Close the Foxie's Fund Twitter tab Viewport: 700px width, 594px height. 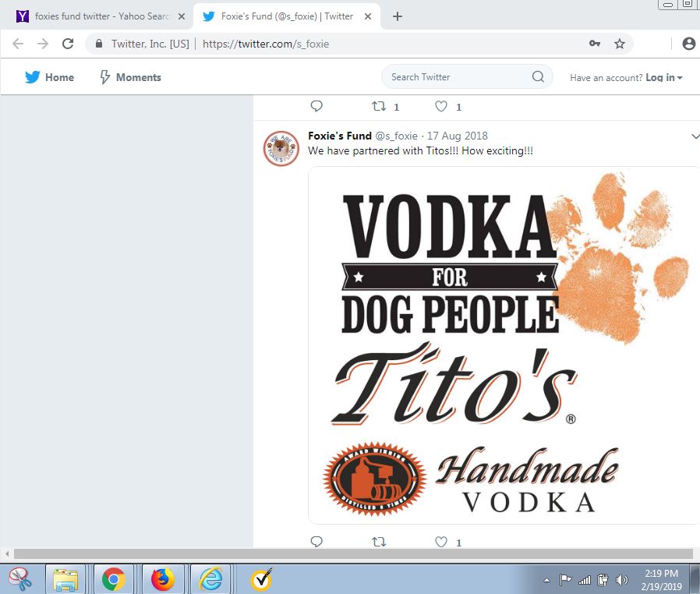tap(368, 16)
